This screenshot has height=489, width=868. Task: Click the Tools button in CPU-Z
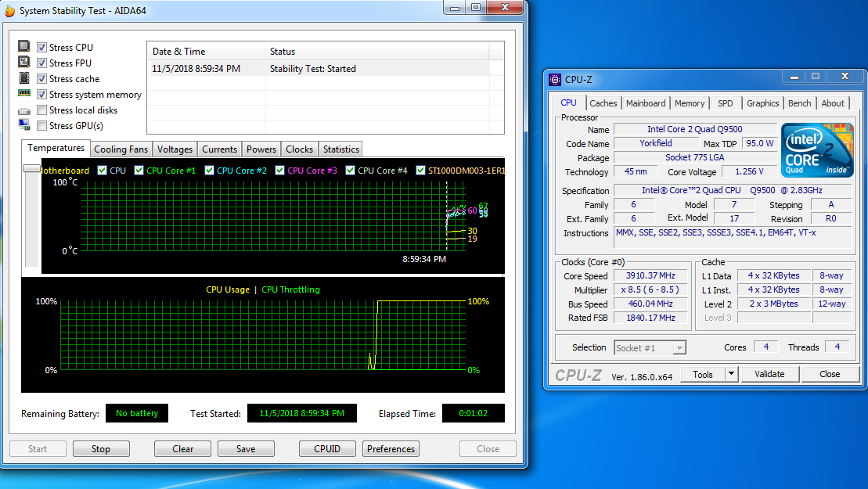click(x=703, y=374)
